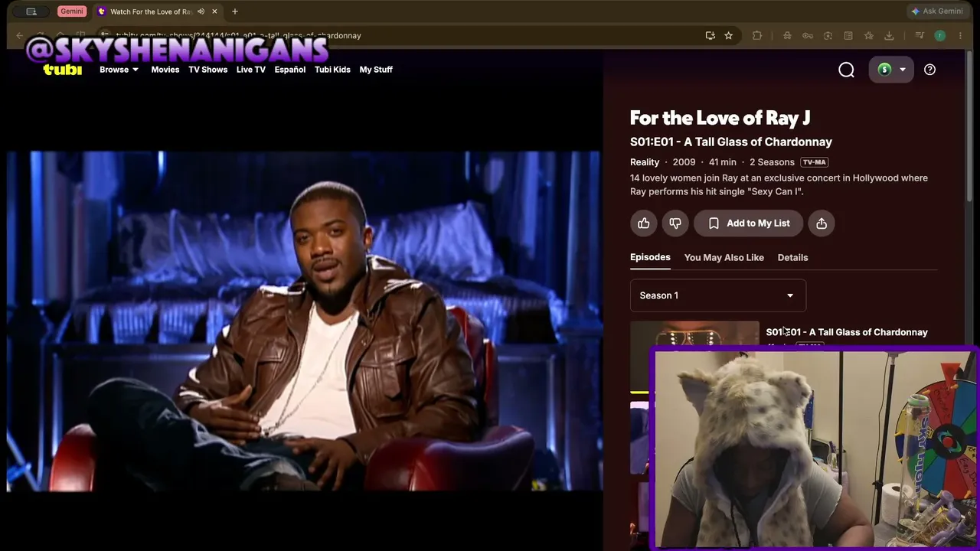
Task: Dislike the show with thumbs-down icon
Action: 675,223
